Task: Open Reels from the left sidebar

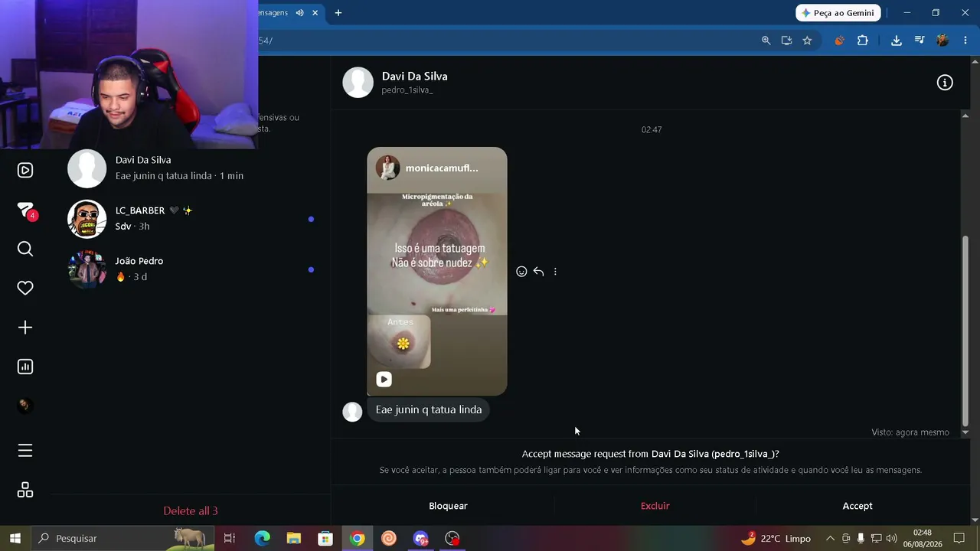Action: pyautogui.click(x=25, y=170)
